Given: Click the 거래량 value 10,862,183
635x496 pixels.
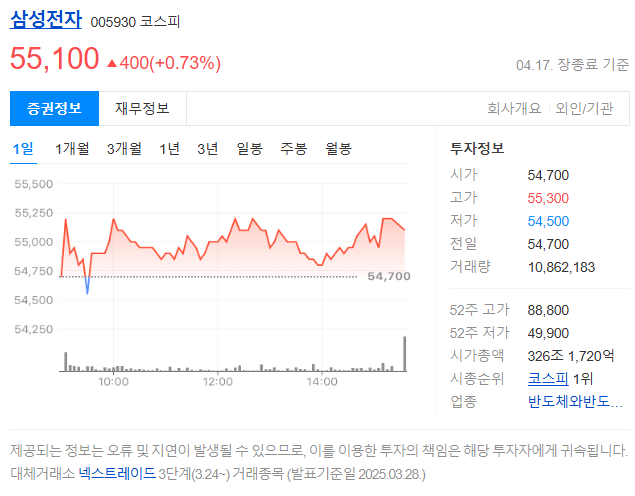Looking at the screenshot, I should pyautogui.click(x=561, y=267).
